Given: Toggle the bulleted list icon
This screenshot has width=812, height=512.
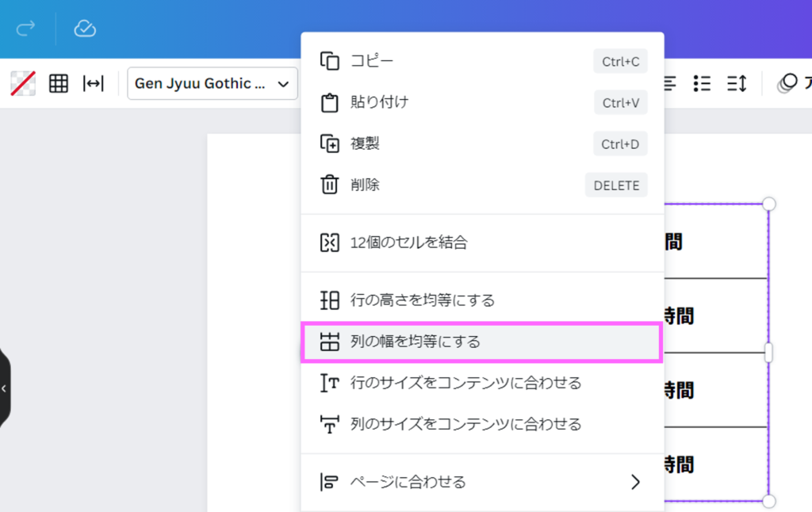Looking at the screenshot, I should click(x=702, y=83).
